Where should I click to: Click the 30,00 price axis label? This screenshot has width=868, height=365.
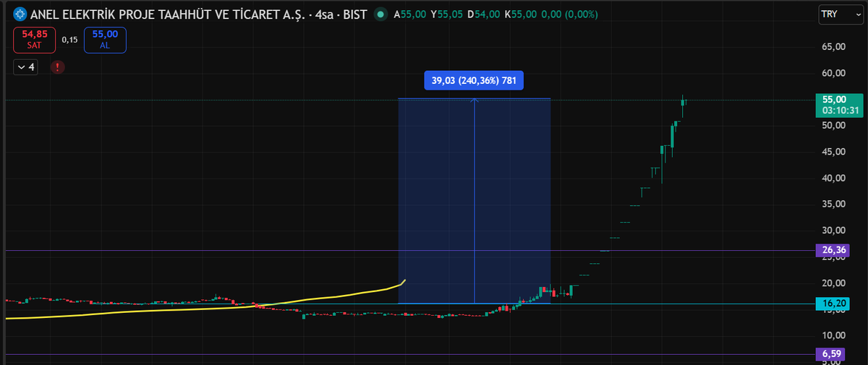pos(833,231)
